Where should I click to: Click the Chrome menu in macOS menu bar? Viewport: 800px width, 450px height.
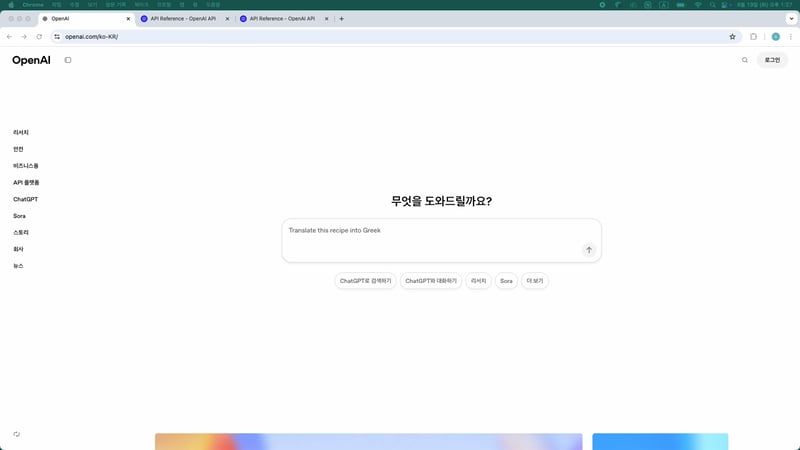(33, 5)
